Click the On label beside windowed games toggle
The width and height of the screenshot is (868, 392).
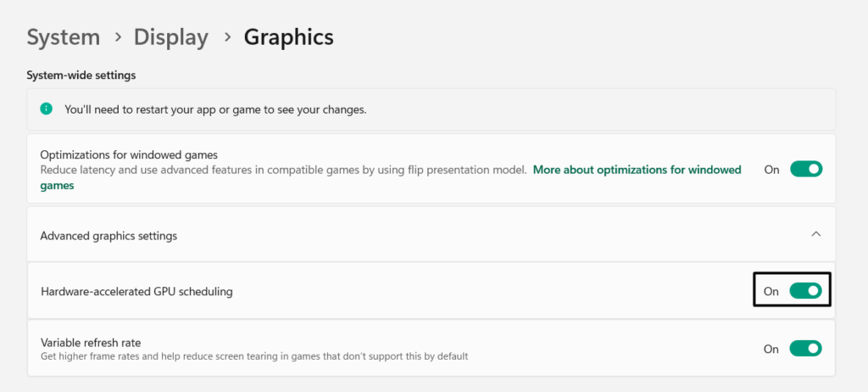pyautogui.click(x=771, y=170)
